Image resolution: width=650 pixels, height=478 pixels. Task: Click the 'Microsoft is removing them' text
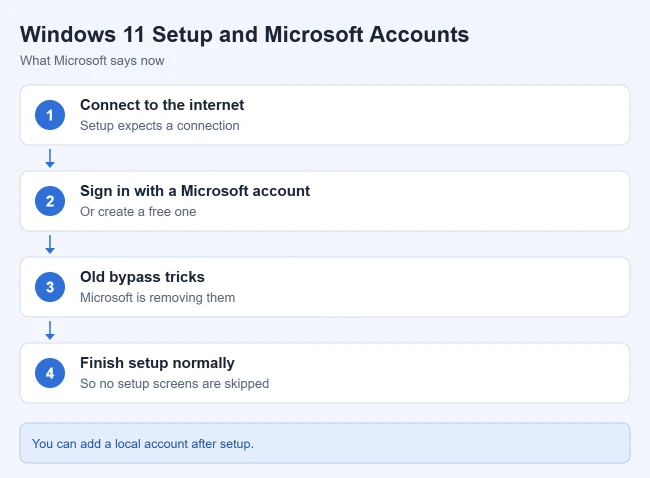158,298
